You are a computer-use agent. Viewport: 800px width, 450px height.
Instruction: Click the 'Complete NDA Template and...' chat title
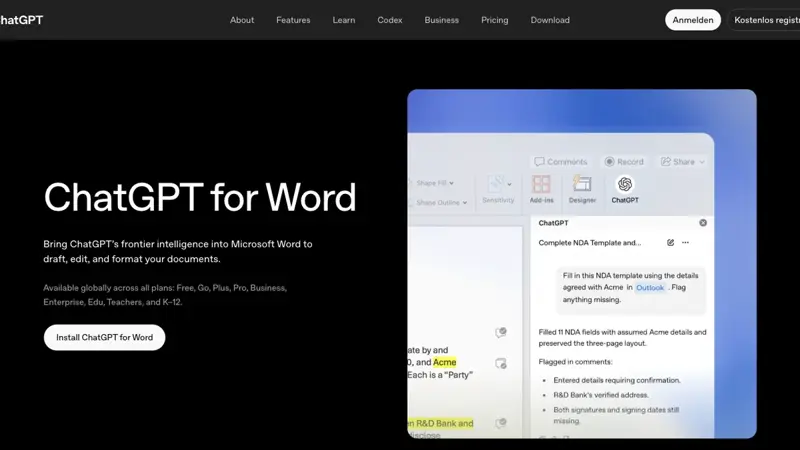pyautogui.click(x=590, y=243)
